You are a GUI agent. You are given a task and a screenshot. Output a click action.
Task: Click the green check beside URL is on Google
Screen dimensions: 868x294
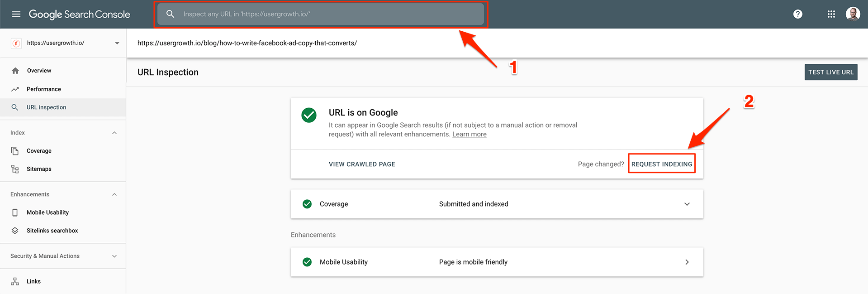coord(309,115)
